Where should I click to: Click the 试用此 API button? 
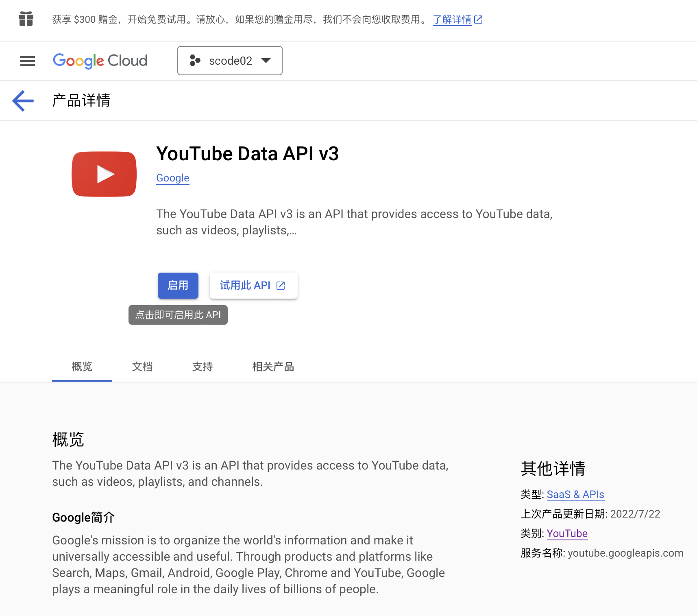[x=253, y=285]
